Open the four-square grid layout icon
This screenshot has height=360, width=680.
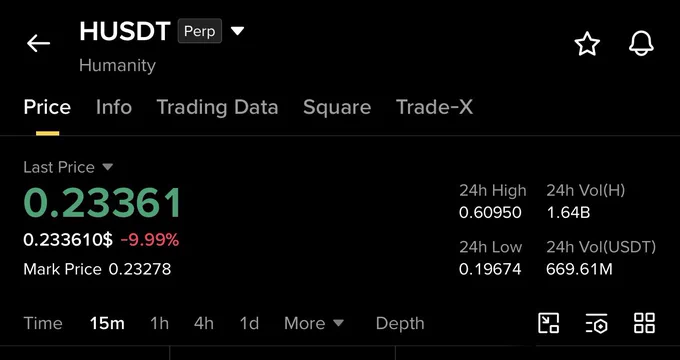(644, 323)
